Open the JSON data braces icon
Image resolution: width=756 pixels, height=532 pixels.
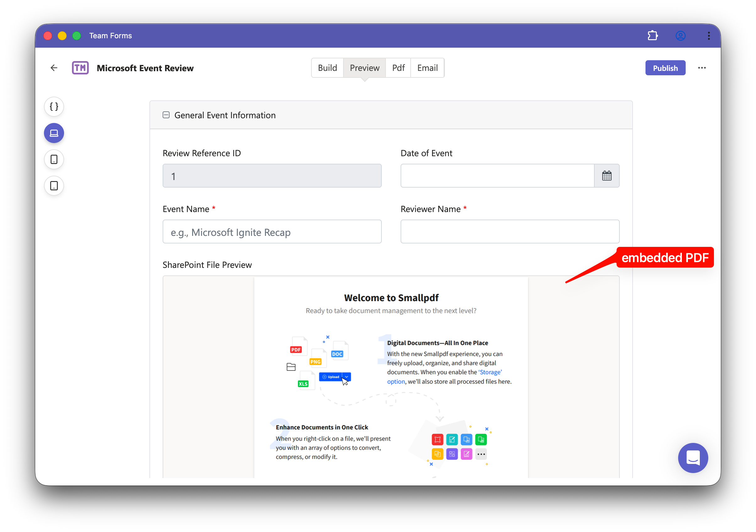pos(54,107)
